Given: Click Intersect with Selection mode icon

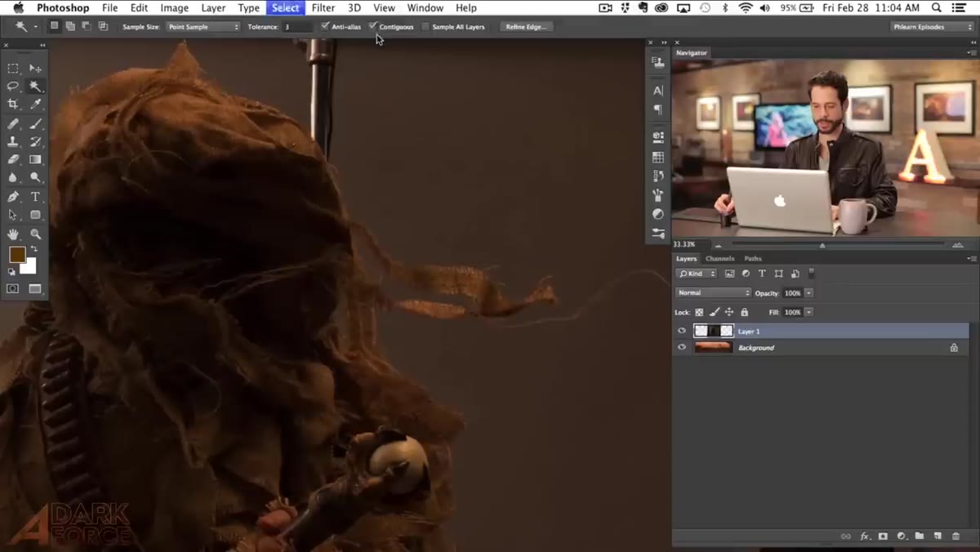Looking at the screenshot, I should pos(103,26).
